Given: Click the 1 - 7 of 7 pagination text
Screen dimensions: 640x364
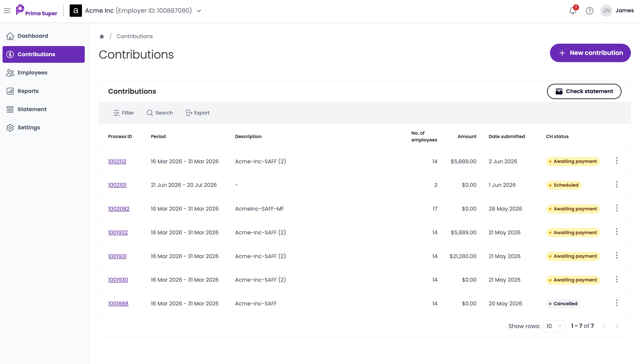Looking at the screenshot, I should [582, 326].
